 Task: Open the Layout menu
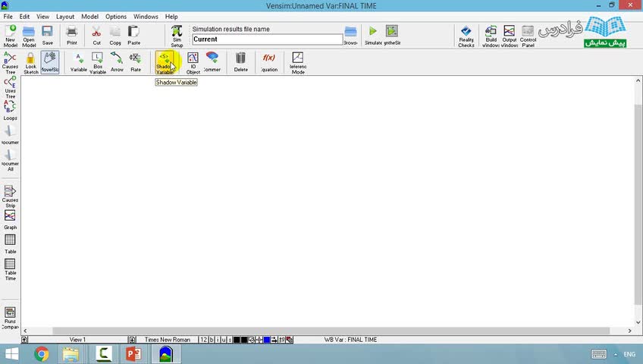click(65, 17)
